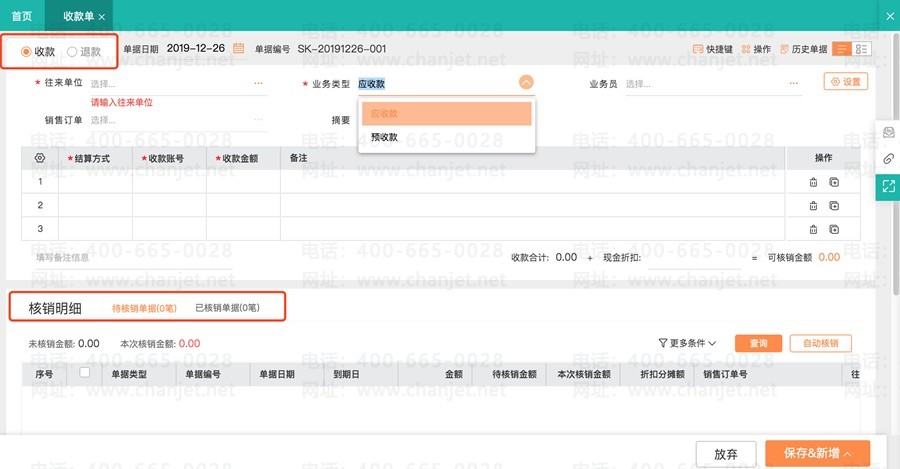Viewport: 900px width, 469px height.
Task: Switch to the 首页 tab
Action: [x=22, y=16]
